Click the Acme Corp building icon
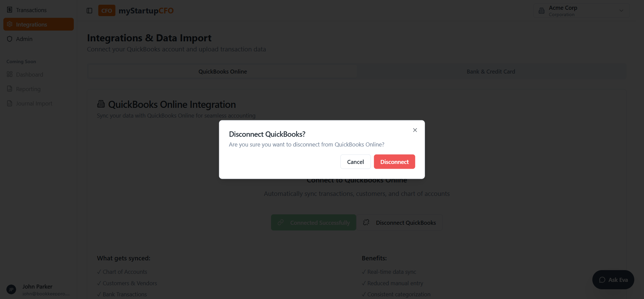Viewport: 644px width, 299px height. click(x=541, y=11)
